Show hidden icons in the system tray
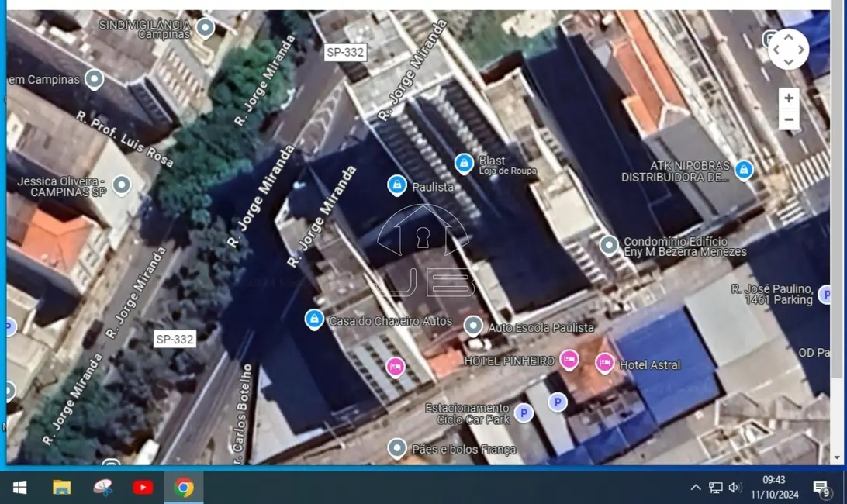Viewport: 847px width, 504px height. click(x=695, y=488)
